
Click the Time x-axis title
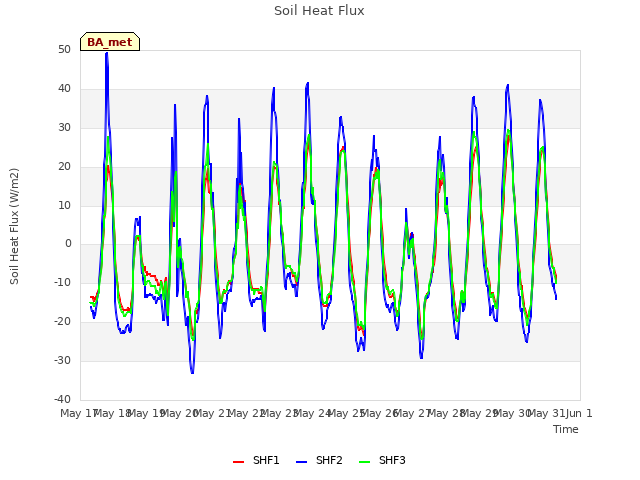[x=566, y=429]
